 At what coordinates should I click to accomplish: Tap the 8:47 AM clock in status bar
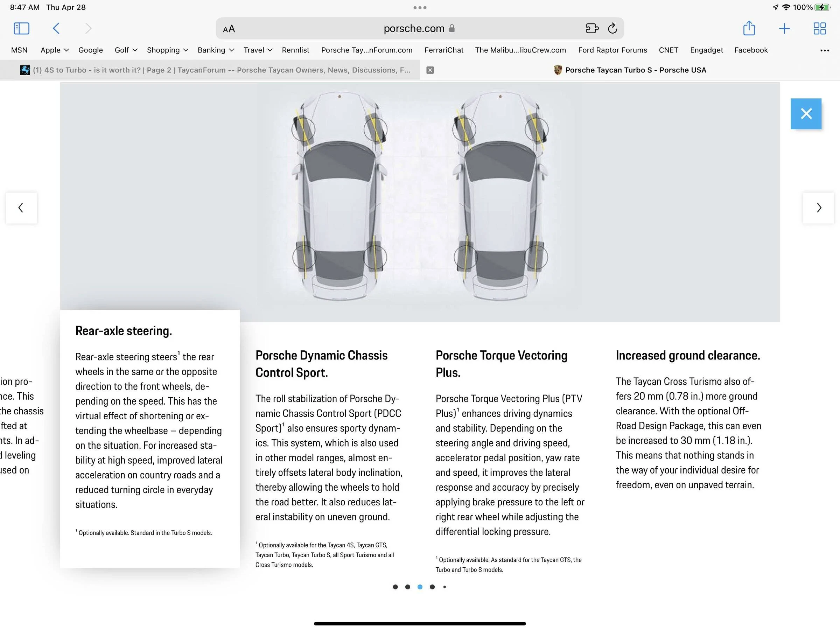[25, 7]
